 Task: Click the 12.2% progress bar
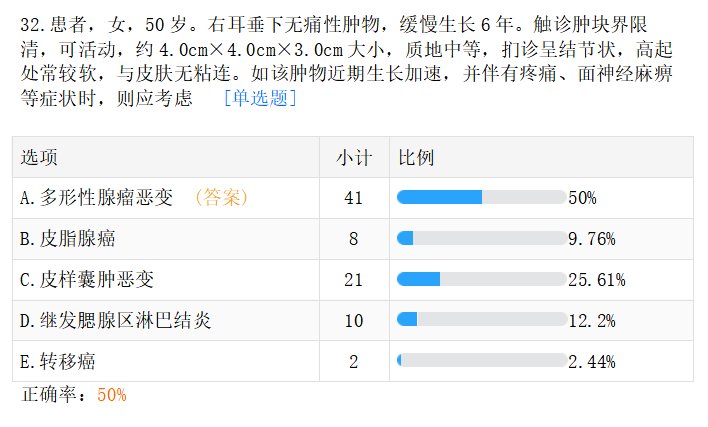[481, 321]
